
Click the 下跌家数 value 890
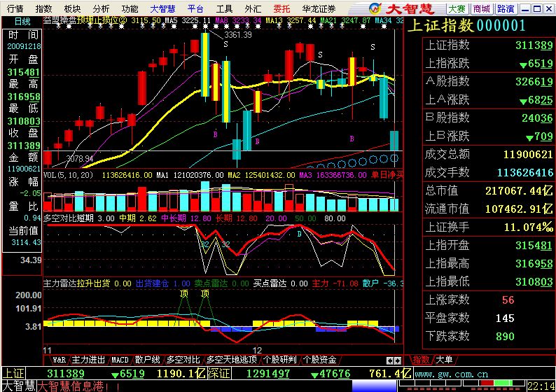pyautogui.click(x=505, y=337)
